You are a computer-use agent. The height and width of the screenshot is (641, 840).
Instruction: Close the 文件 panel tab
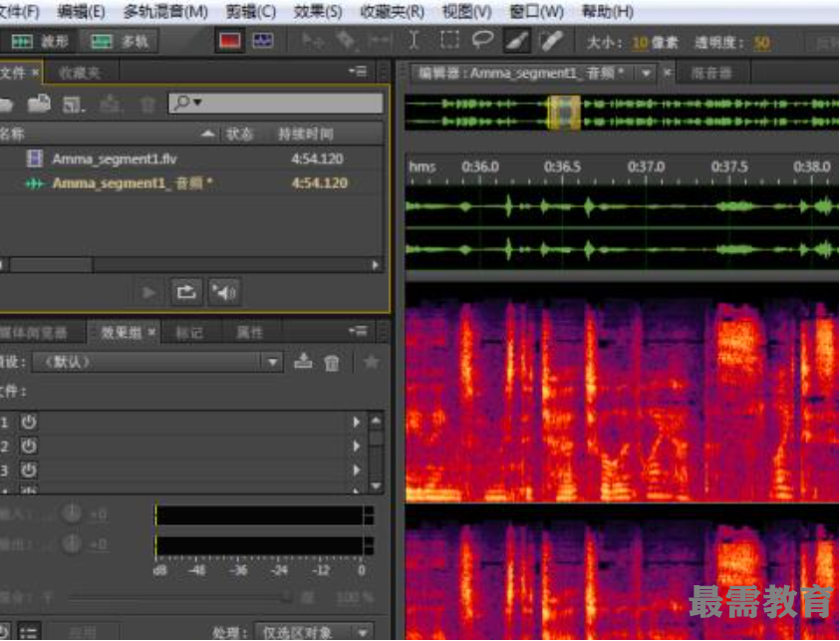[35, 72]
